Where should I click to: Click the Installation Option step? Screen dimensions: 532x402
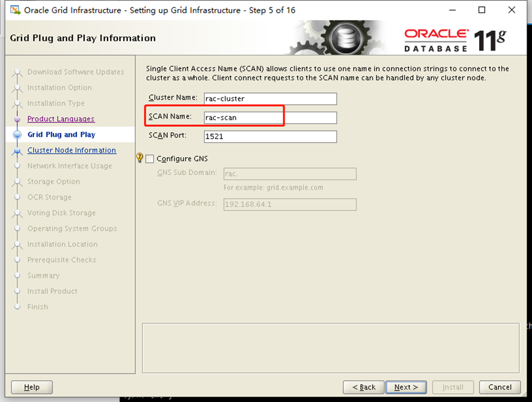click(60, 87)
